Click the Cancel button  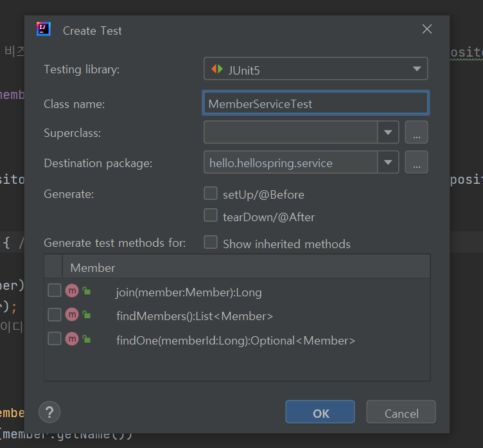tap(401, 412)
